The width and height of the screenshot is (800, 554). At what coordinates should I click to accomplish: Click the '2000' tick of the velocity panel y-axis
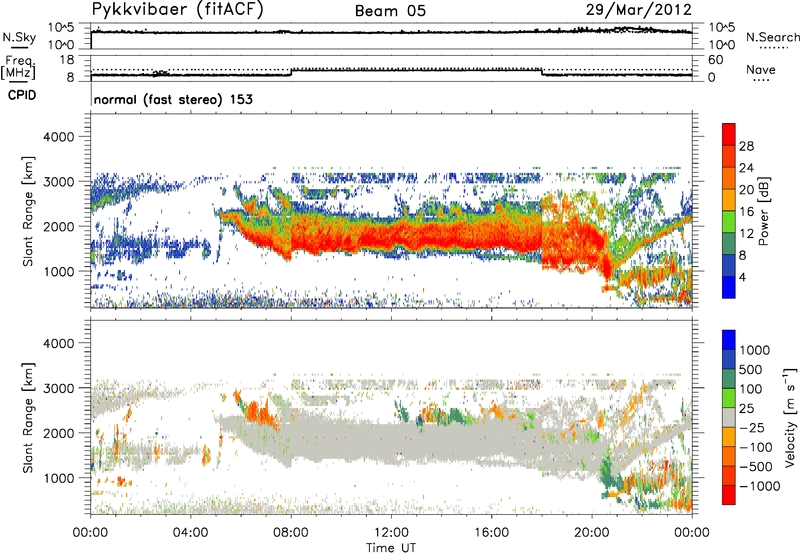(x=58, y=433)
